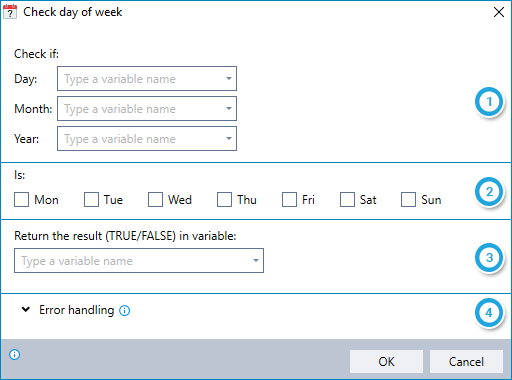Click the calendar icon in title bar
Viewport: 512px width, 380px height.
pos(10,12)
